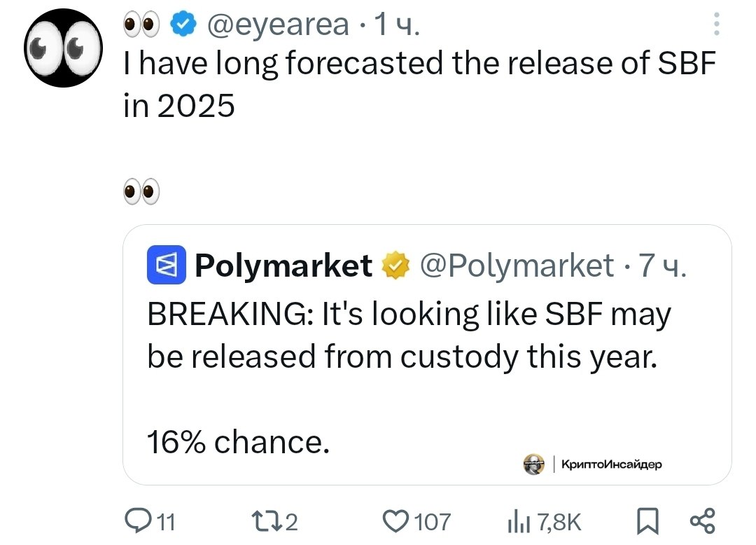Open the reply comment icon
Image resolution: width=756 pixels, height=545 pixels.
coord(136,520)
